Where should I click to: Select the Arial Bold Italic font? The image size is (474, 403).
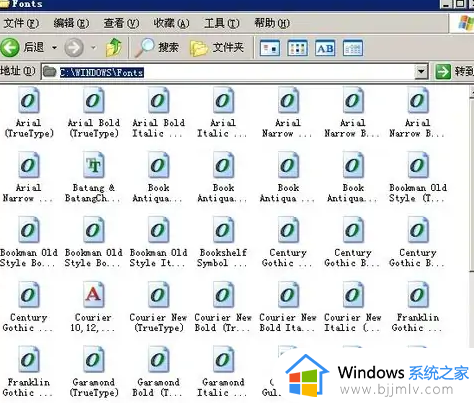158,112
